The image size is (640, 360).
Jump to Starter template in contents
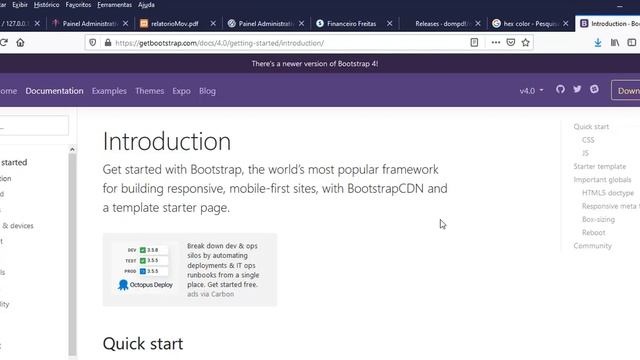pos(600,166)
